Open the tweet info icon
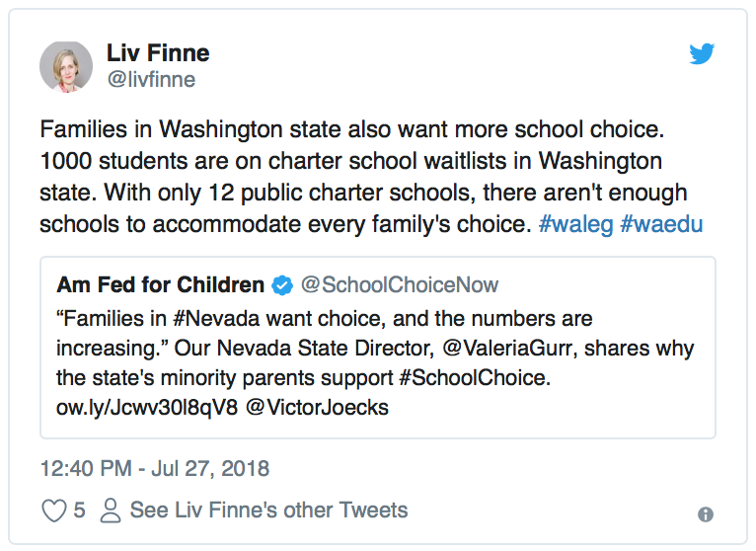This screenshot has height=551, width=756. point(706,514)
